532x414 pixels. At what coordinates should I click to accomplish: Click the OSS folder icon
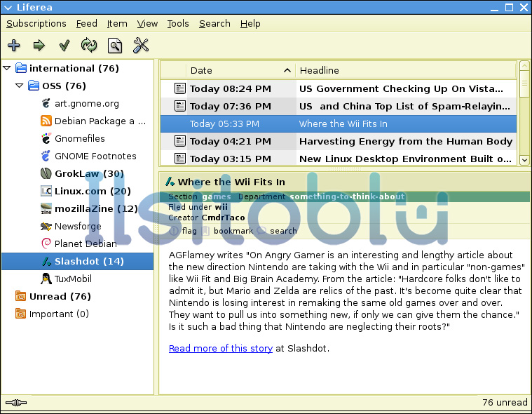click(x=33, y=86)
